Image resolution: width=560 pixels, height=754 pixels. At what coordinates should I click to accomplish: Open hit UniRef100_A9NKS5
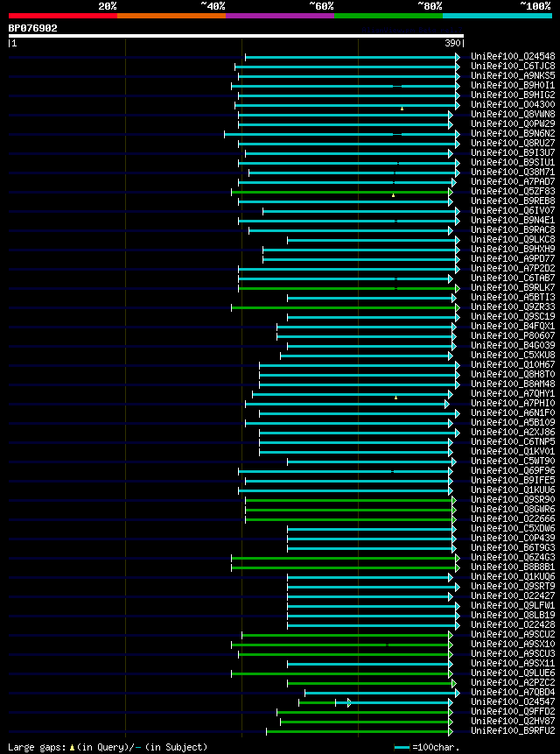[x=513, y=75]
